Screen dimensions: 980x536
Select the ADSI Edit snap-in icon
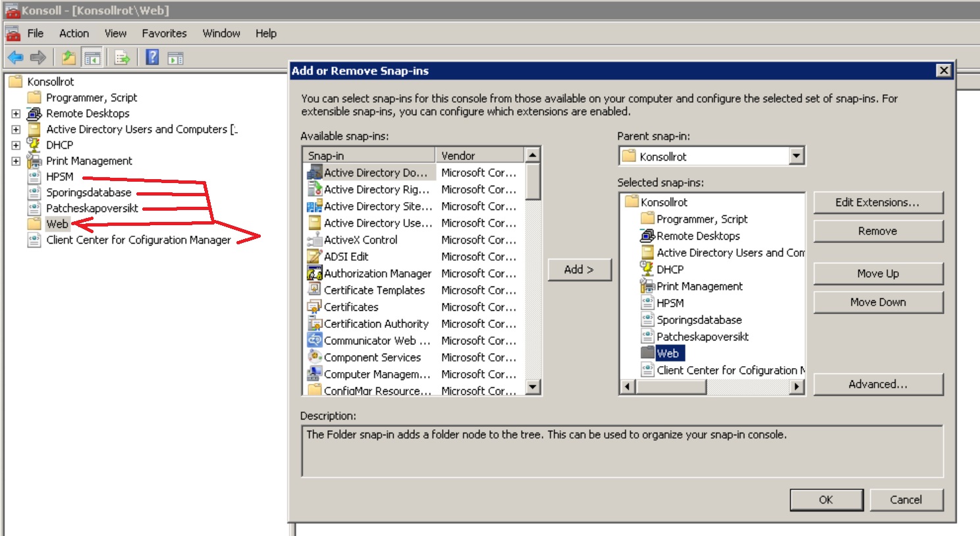315,257
